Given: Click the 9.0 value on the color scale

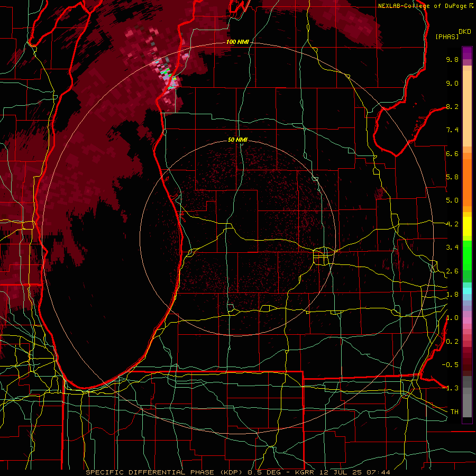Looking at the screenshot, I should click(452, 83).
